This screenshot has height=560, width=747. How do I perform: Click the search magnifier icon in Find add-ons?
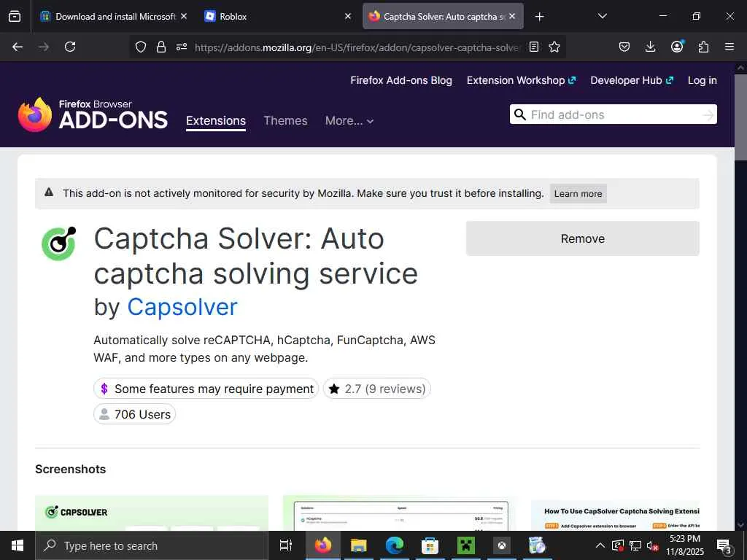coord(520,114)
